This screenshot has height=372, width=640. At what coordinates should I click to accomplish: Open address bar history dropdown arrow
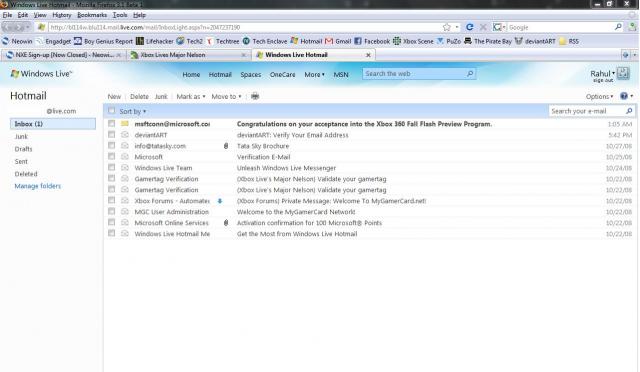coord(457,27)
